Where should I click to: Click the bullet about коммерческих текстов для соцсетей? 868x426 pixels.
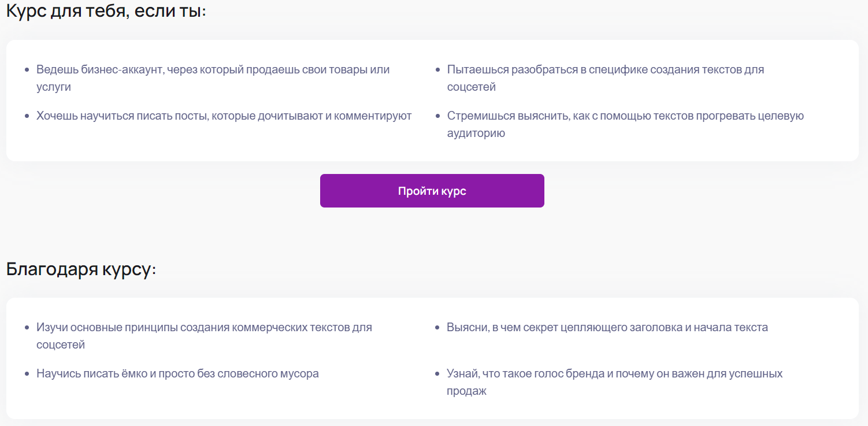click(205, 335)
